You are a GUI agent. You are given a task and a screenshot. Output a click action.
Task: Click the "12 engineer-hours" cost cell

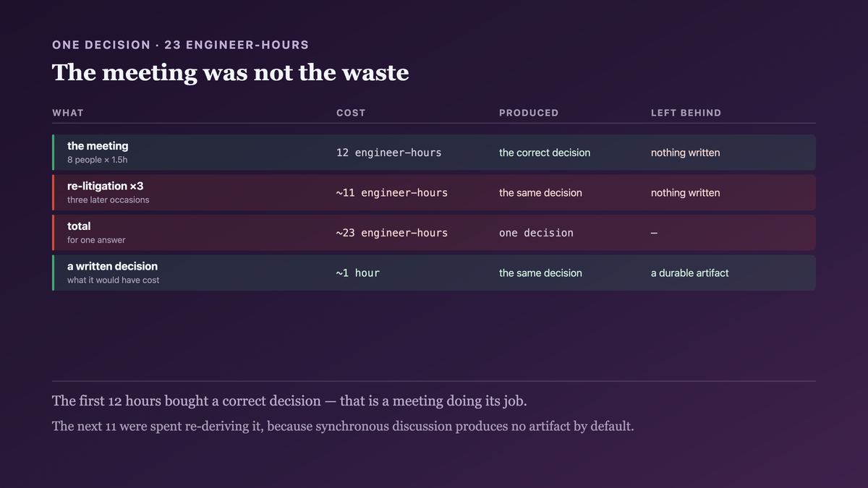click(x=388, y=153)
